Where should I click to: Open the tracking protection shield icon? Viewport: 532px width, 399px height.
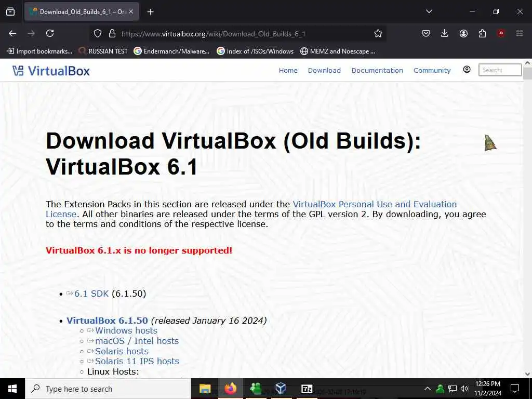click(98, 33)
